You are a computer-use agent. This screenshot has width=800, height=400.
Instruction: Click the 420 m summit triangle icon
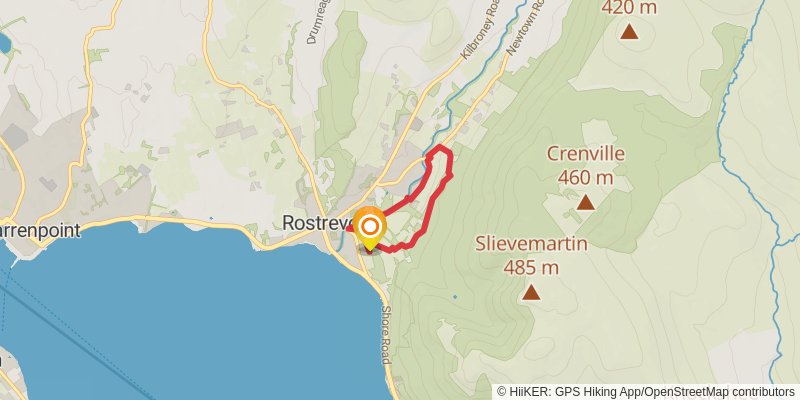coord(629,31)
